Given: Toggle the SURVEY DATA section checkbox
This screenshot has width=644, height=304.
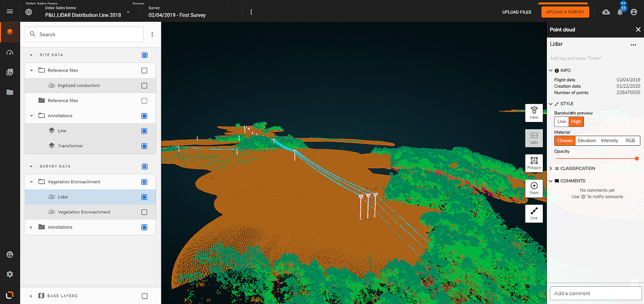Looking at the screenshot, I should pos(145,167).
